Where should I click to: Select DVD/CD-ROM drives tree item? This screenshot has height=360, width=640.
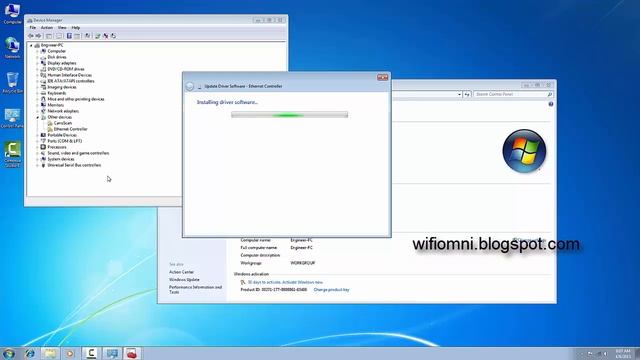click(x=66, y=69)
